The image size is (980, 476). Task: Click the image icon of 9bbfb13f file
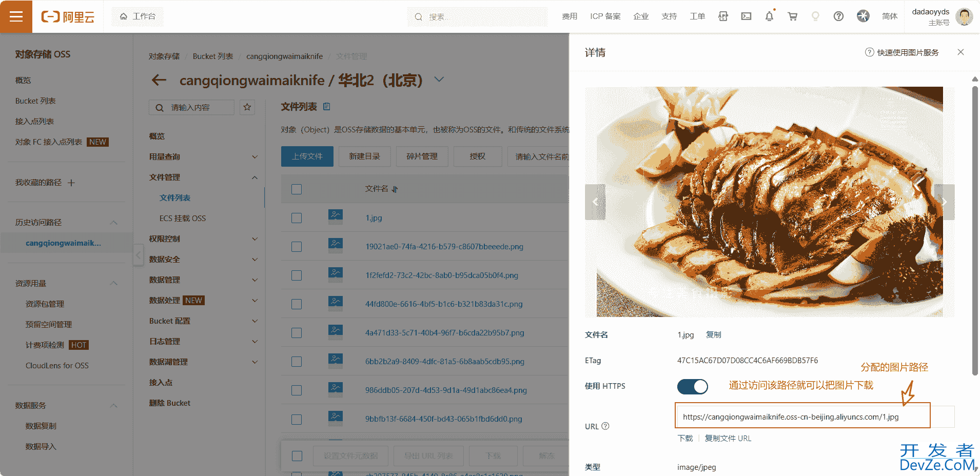coord(336,418)
